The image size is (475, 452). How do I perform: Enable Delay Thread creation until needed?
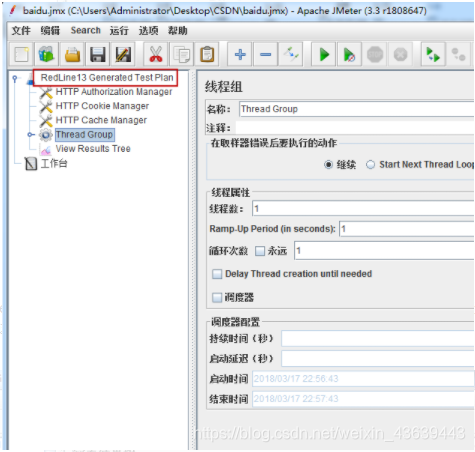tap(217, 274)
